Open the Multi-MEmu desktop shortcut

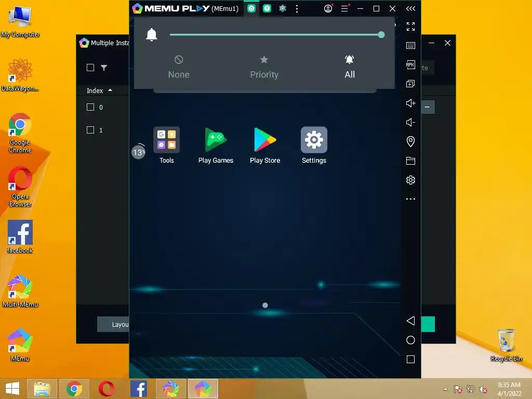click(x=20, y=291)
